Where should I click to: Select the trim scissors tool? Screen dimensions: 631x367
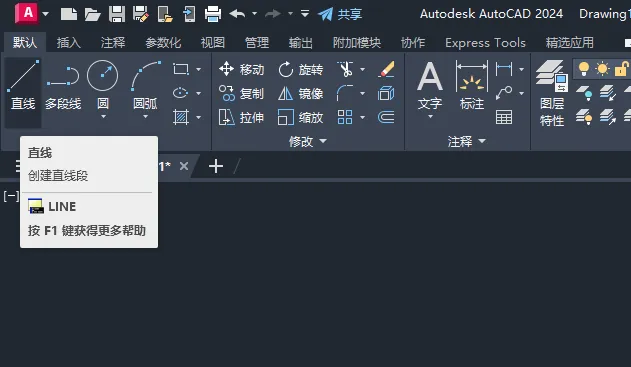[x=346, y=69]
